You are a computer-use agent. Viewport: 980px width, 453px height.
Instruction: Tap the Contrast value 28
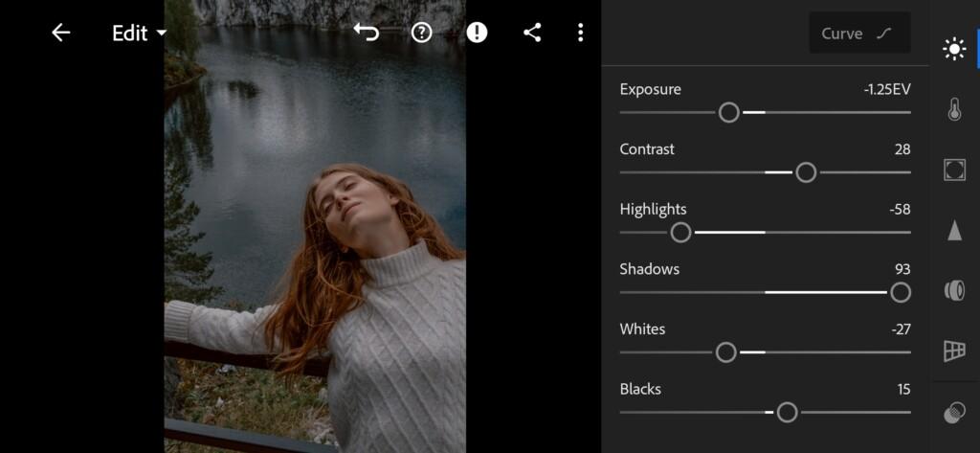(x=902, y=149)
